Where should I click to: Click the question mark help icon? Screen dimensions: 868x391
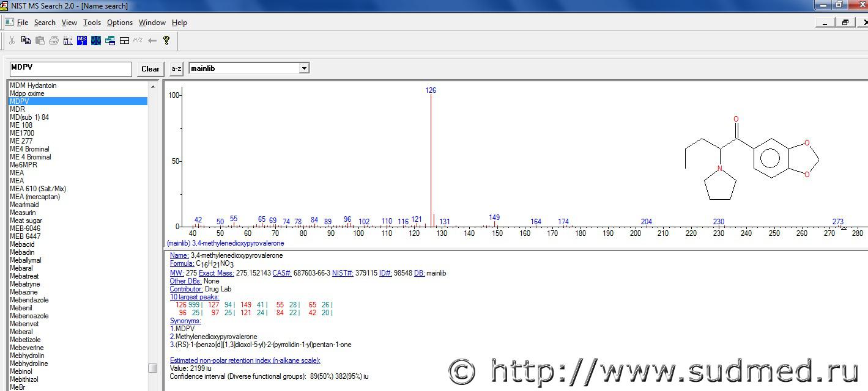click(166, 40)
